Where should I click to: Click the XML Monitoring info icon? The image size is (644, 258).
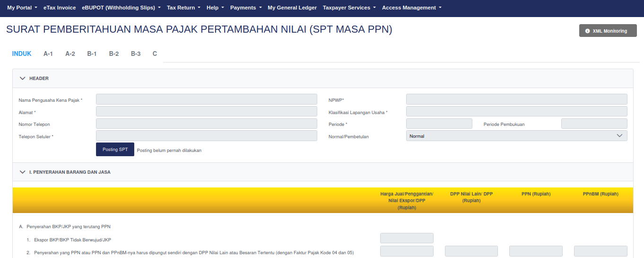click(x=587, y=31)
